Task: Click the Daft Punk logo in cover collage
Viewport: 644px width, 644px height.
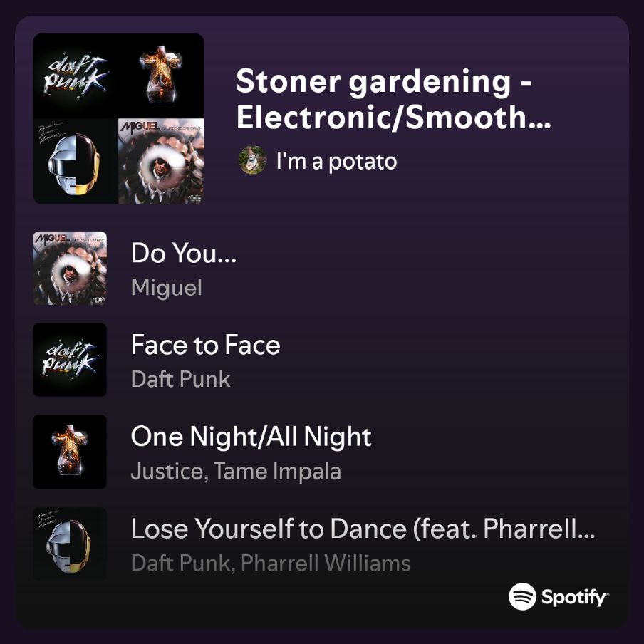Action: point(76,76)
